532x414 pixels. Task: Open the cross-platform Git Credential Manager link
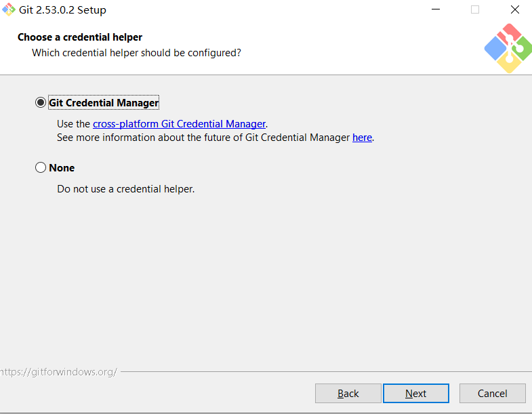pos(179,124)
